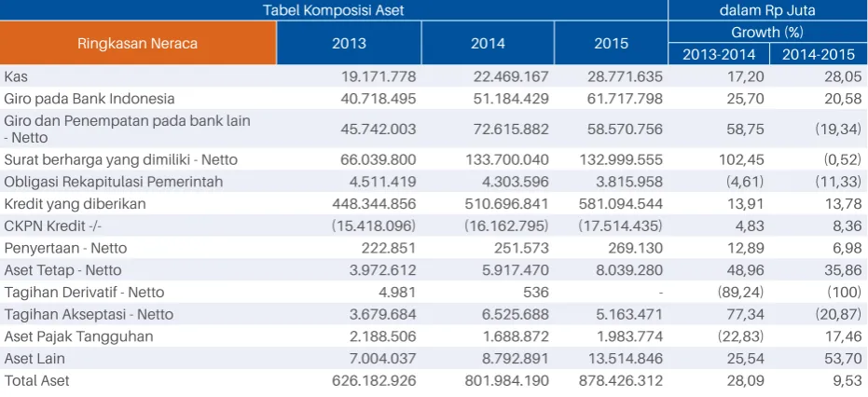Viewport: 868px width, 397px height.
Task: Select 'Giro dan Penempatan pada bank lain' label
Action: pos(127,129)
